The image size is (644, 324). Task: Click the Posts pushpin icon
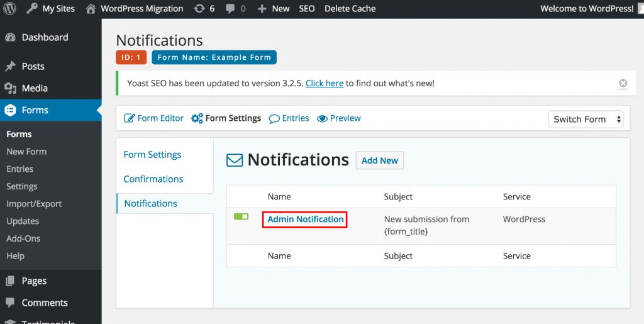(10, 66)
